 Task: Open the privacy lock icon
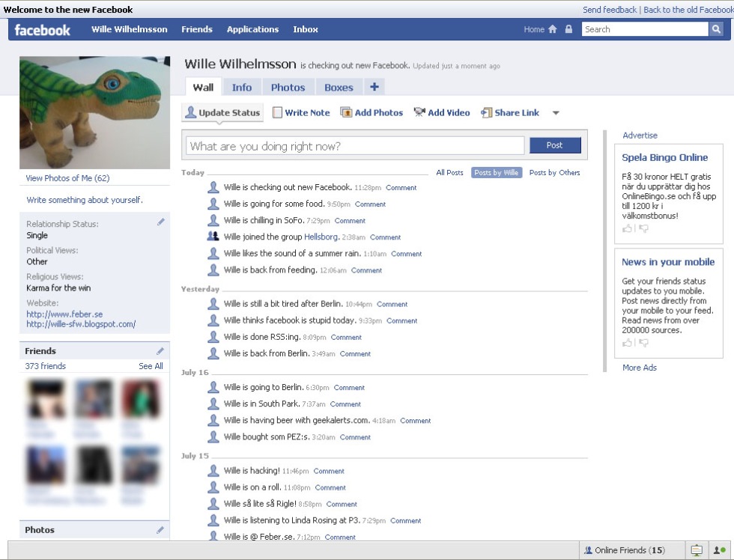568,29
